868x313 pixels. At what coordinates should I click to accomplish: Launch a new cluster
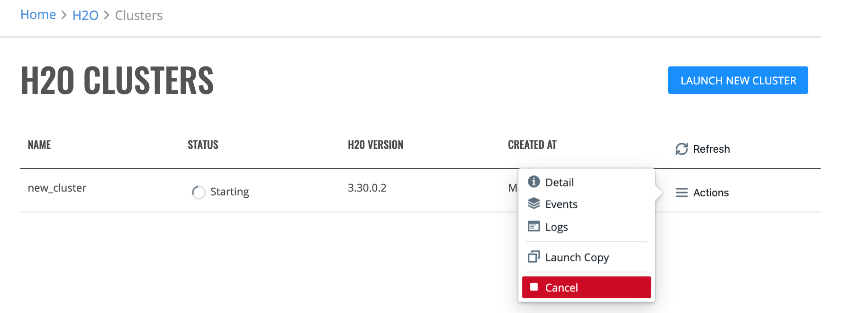pyautogui.click(x=738, y=80)
